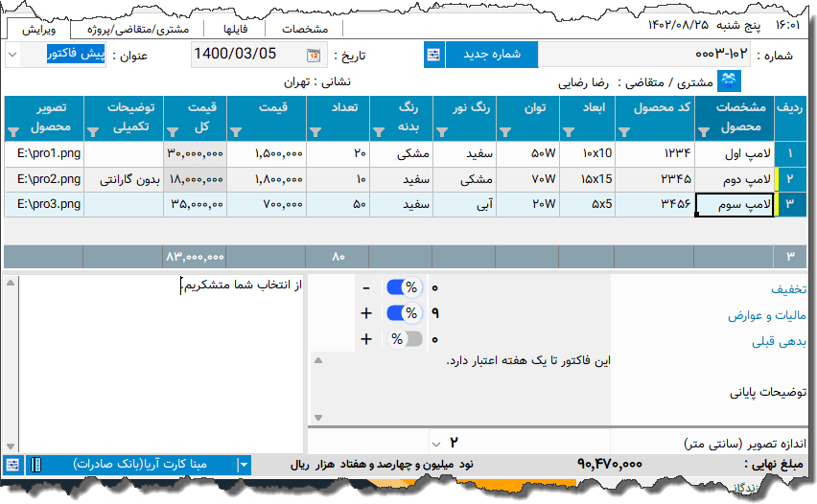817x504 pixels.
Task: Click the filter icon in توضیحات تکمیلی column
Action: (93, 132)
